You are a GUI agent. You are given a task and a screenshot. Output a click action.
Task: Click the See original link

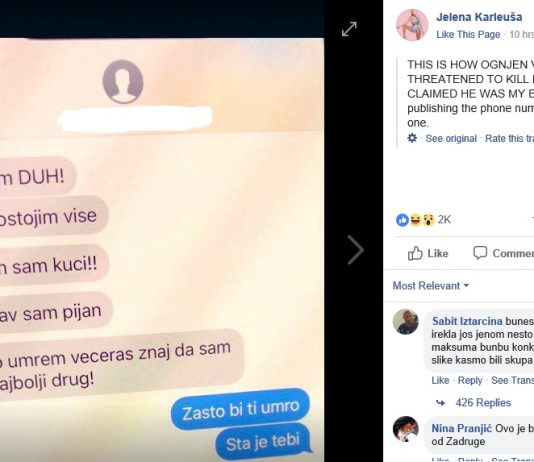451,138
